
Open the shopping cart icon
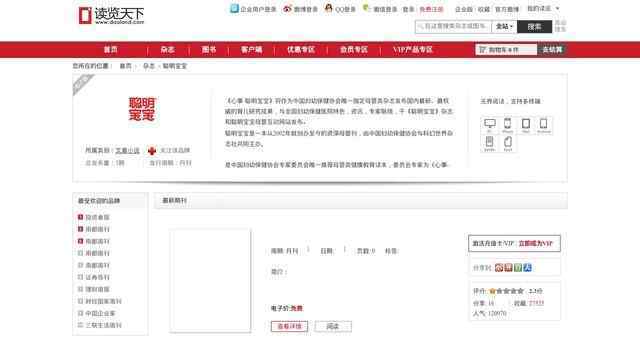[x=482, y=49]
